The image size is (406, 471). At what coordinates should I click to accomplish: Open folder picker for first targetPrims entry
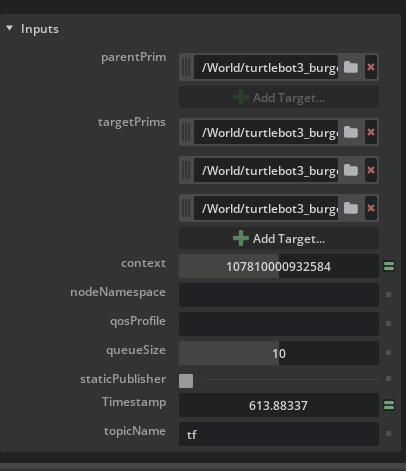[351, 132]
